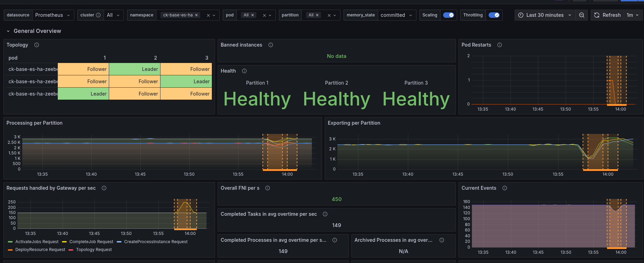Click the Requests handled by Gateway info icon
644x263 pixels.
point(104,188)
